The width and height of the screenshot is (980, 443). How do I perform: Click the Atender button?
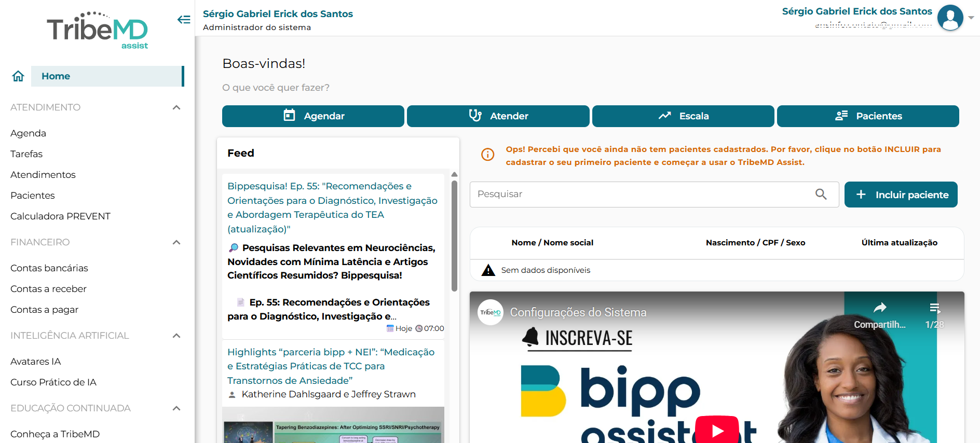click(498, 116)
